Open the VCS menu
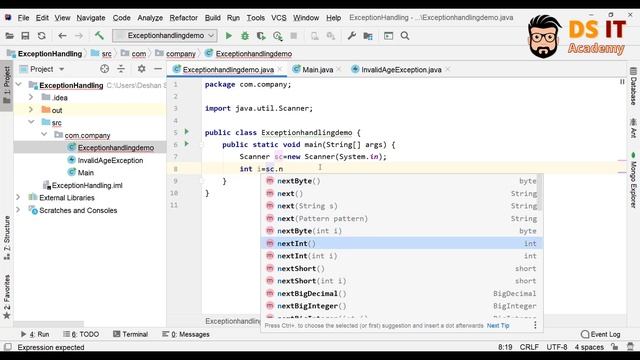The width and height of the screenshot is (640, 360). pyautogui.click(x=279, y=18)
